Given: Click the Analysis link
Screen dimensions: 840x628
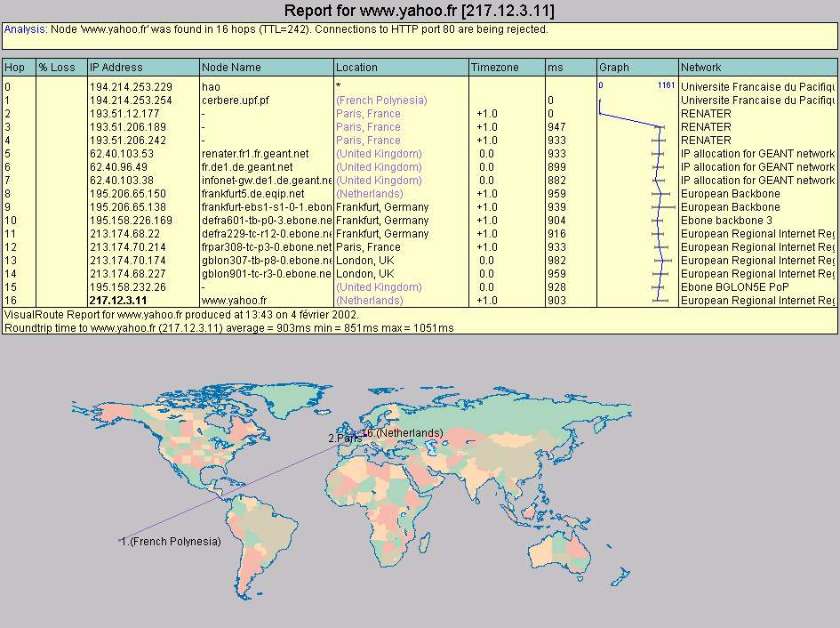Looking at the screenshot, I should click(x=25, y=29).
